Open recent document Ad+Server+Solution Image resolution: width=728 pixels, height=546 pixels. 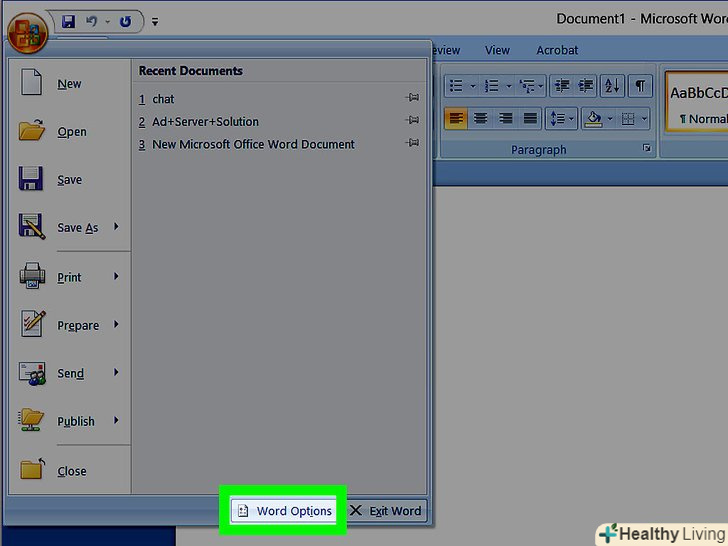pyautogui.click(x=205, y=122)
